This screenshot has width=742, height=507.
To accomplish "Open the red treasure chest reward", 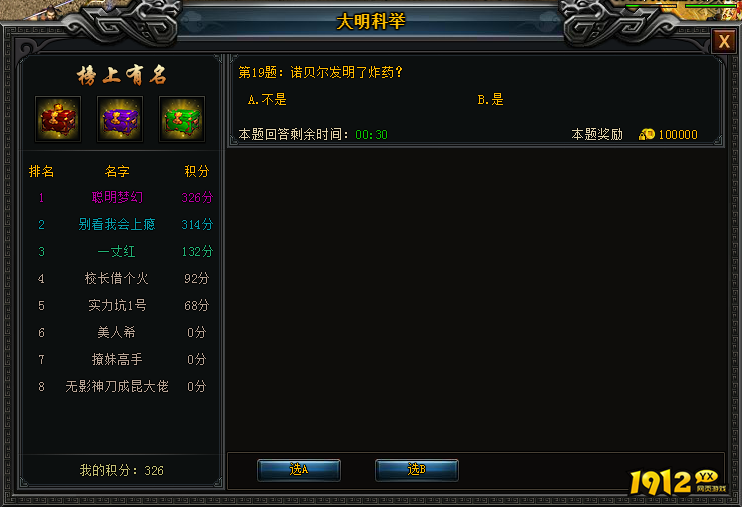I will point(58,119).
